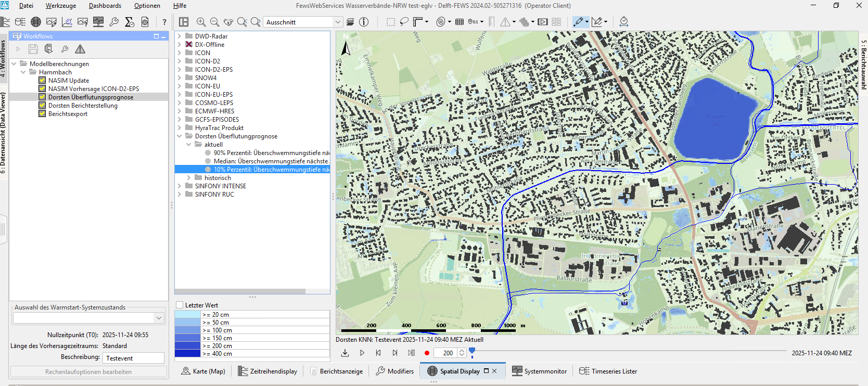Click the stopwatch time range icon

tap(624, 22)
